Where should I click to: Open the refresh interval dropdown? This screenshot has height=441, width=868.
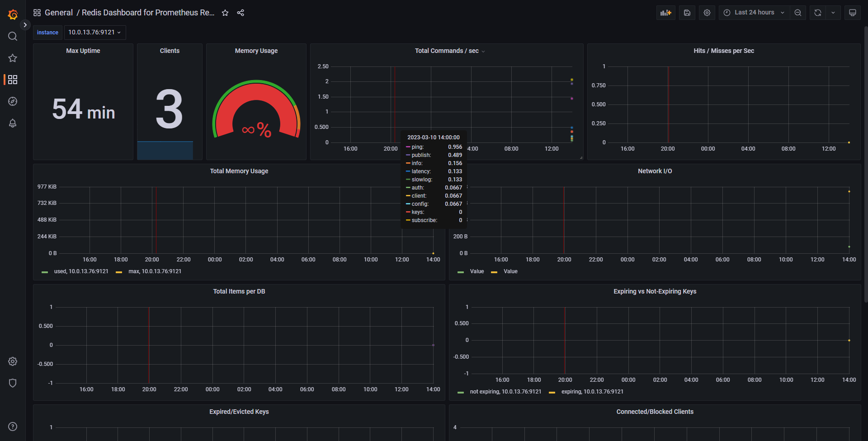(x=833, y=13)
